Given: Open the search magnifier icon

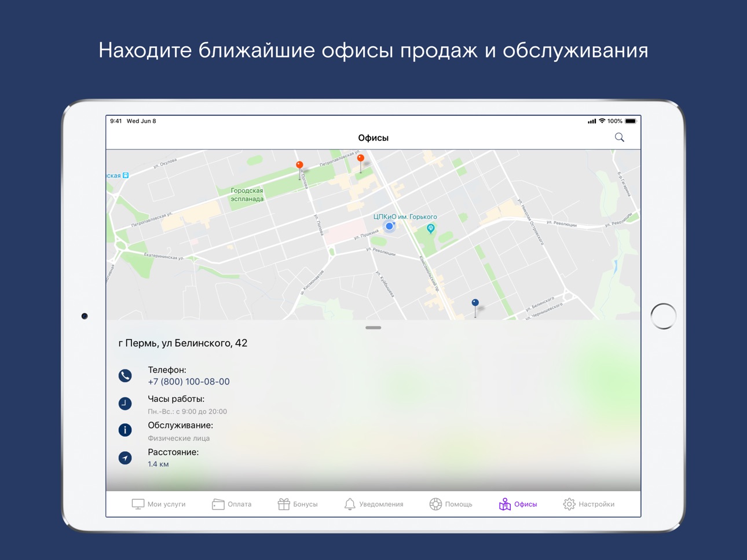Looking at the screenshot, I should [x=619, y=137].
